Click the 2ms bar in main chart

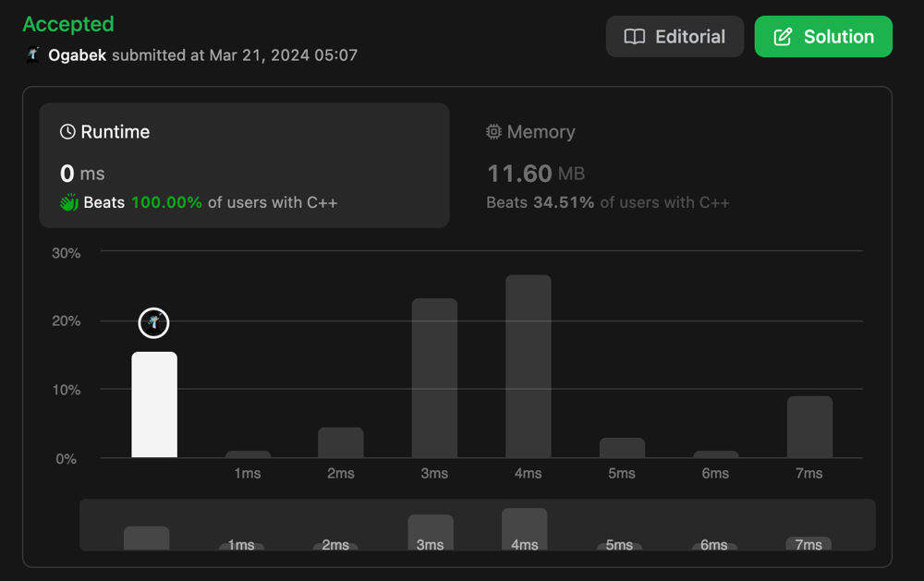click(341, 442)
